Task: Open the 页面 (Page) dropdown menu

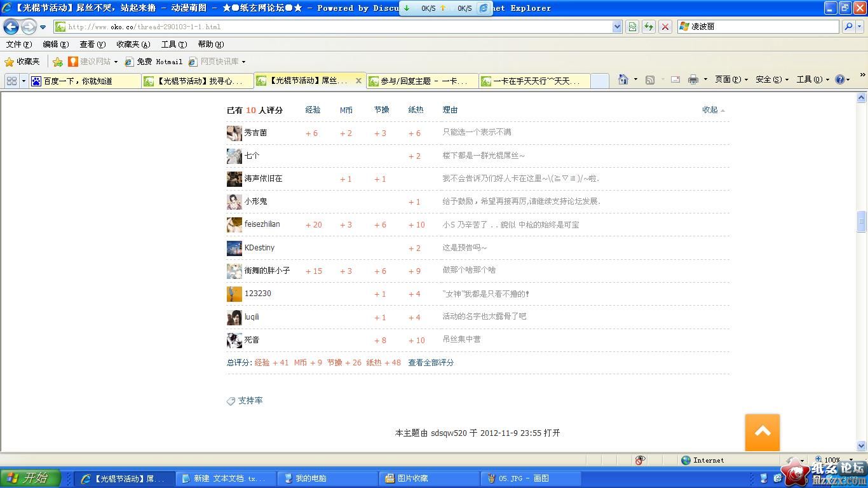Action: (x=731, y=79)
